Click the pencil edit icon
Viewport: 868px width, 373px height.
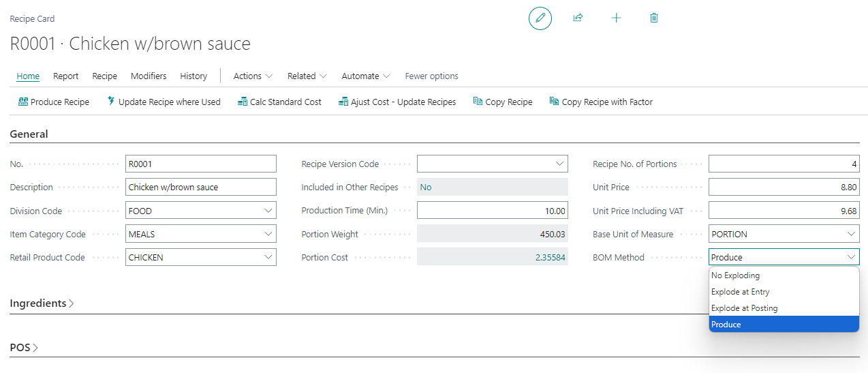(x=540, y=18)
